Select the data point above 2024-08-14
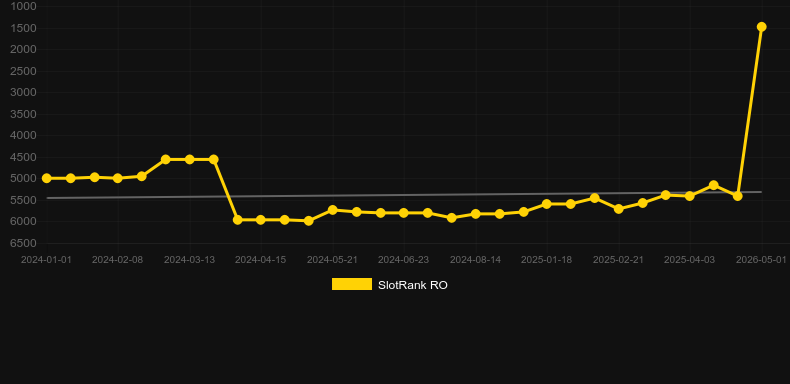The width and height of the screenshot is (790, 384). click(475, 214)
